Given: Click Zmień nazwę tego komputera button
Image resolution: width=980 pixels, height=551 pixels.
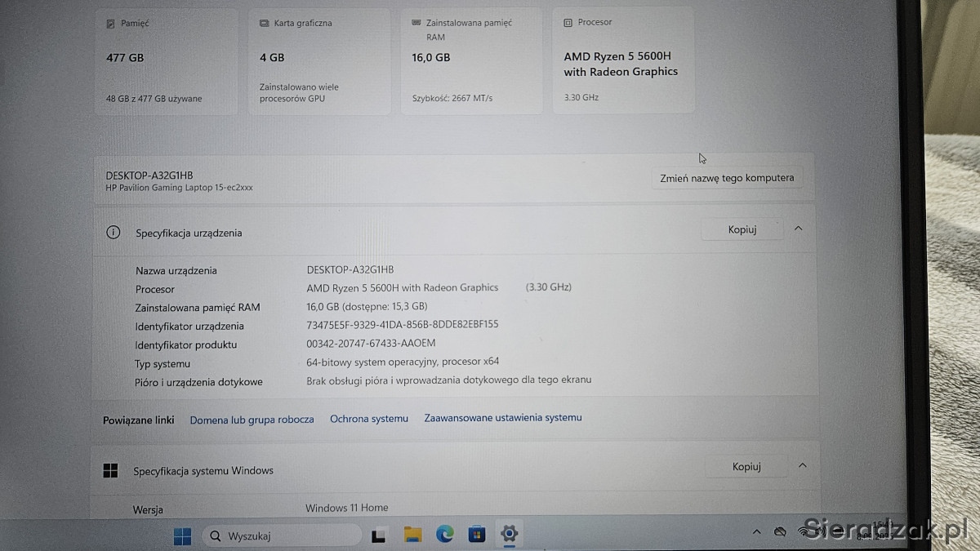Looking at the screenshot, I should [727, 178].
